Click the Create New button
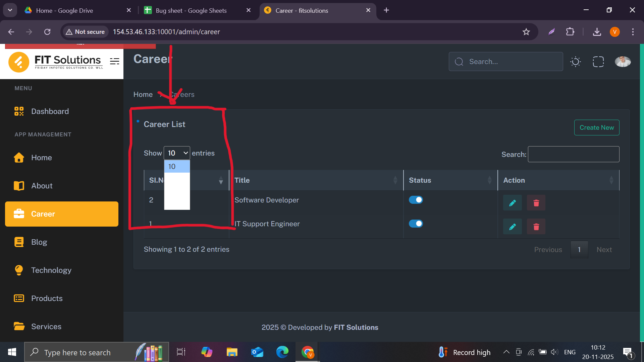644x362 pixels. tap(596, 128)
